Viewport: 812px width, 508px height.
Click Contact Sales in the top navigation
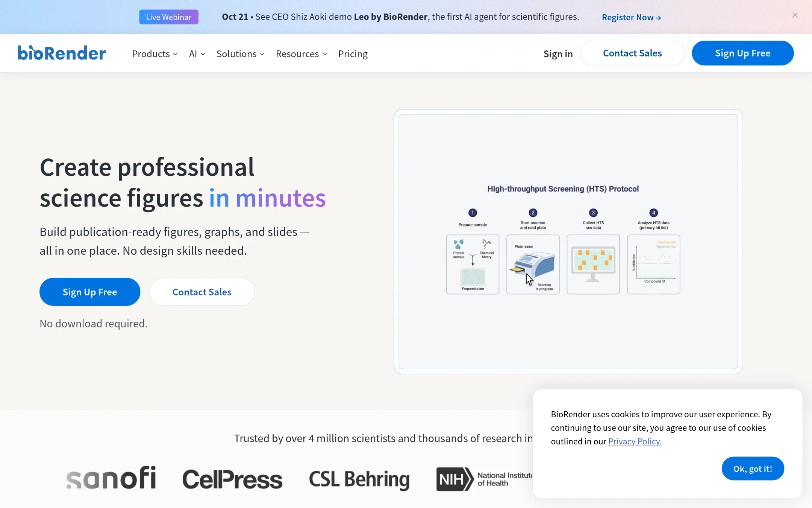click(632, 53)
